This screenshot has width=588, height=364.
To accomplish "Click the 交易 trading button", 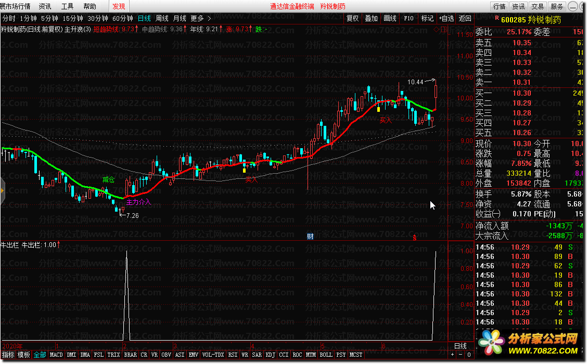I will (538, 6).
